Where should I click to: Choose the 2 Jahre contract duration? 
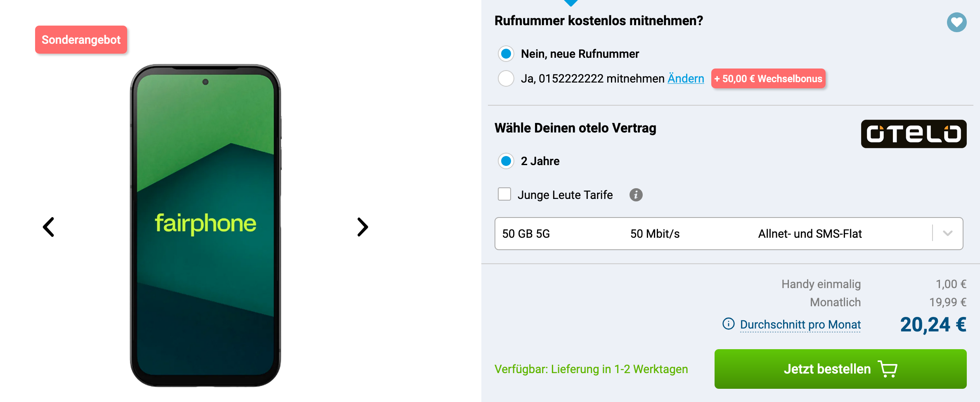506,161
